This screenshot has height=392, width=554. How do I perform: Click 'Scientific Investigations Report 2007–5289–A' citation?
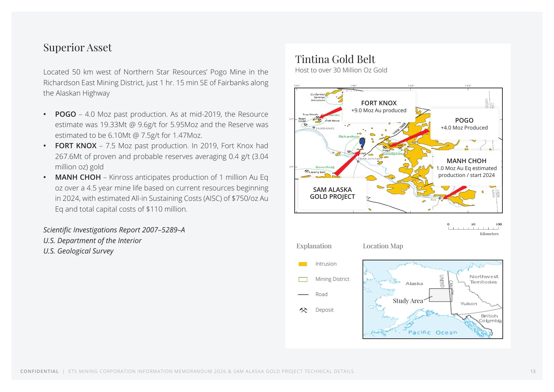click(x=114, y=230)
